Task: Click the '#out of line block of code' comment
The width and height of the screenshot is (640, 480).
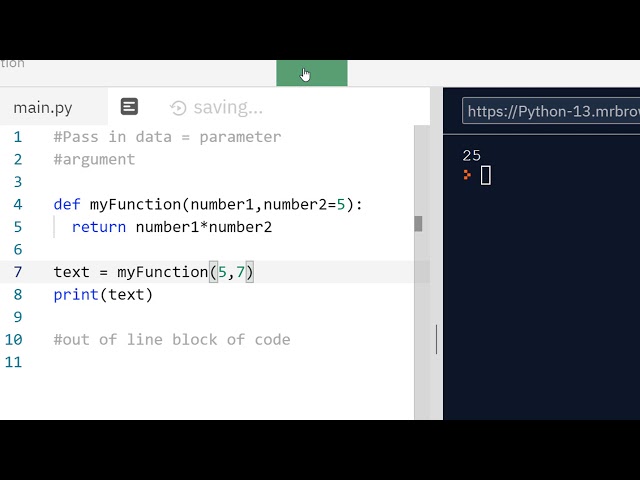Action: [172, 340]
